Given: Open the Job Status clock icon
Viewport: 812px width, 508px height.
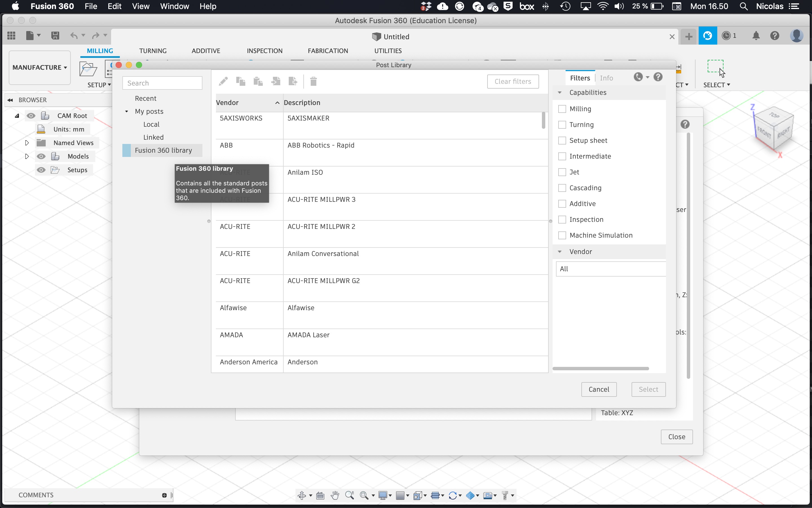Looking at the screenshot, I should tap(726, 36).
